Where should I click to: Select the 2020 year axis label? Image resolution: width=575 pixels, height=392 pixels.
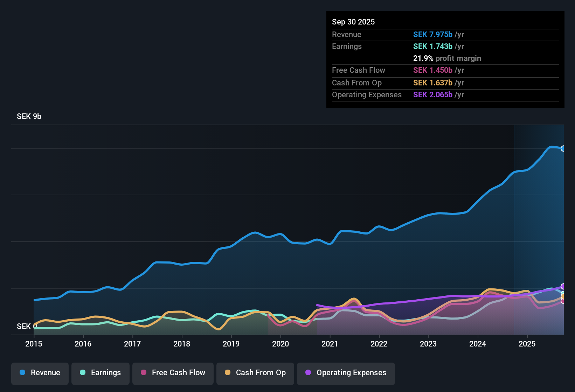(280, 344)
